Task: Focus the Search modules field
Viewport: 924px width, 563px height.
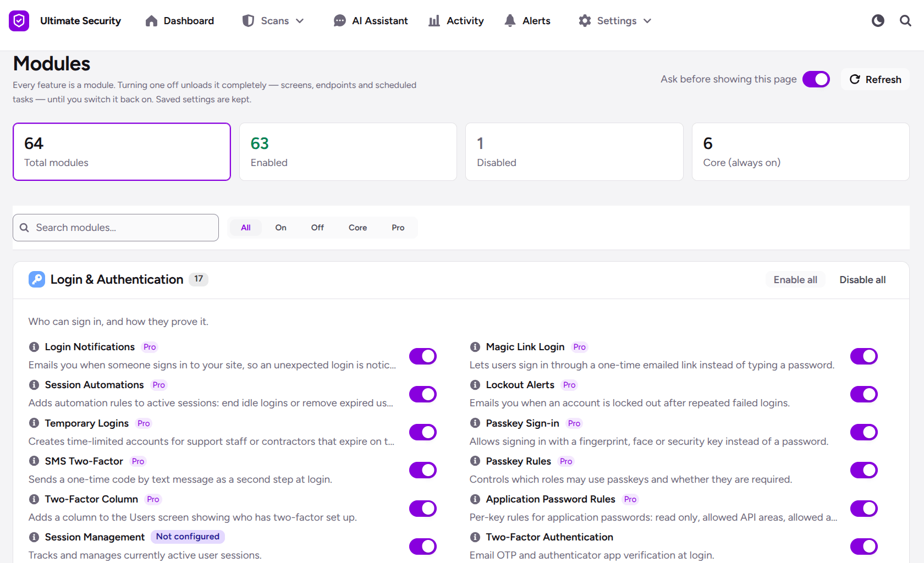Action: (116, 228)
